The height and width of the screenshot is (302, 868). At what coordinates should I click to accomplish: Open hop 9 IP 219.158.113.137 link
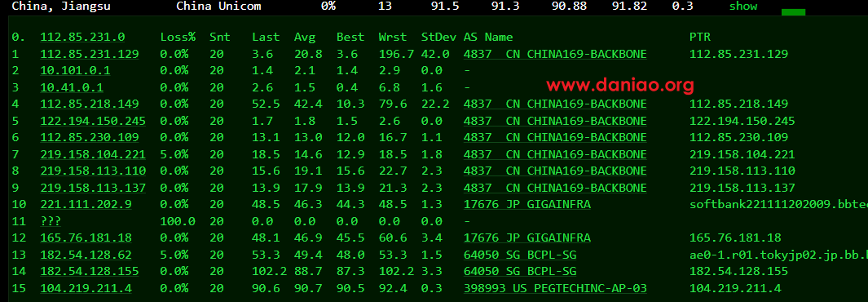point(93,188)
